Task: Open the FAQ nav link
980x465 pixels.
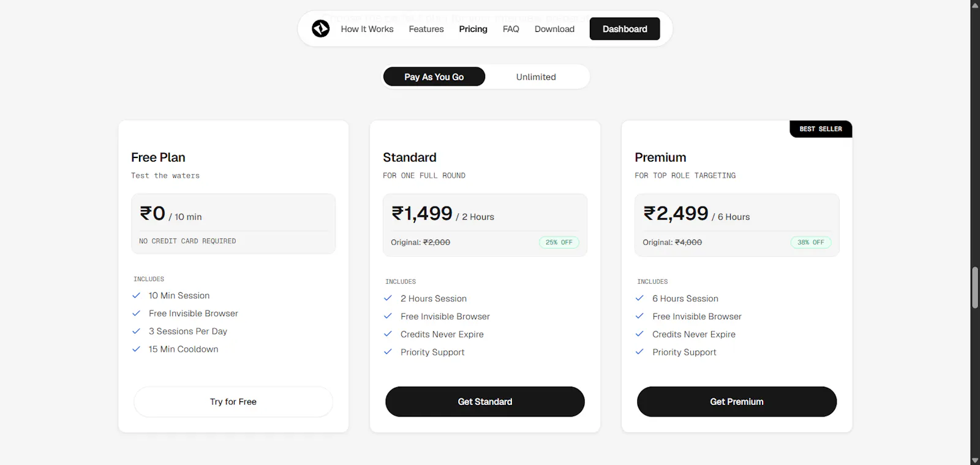Action: (x=511, y=29)
